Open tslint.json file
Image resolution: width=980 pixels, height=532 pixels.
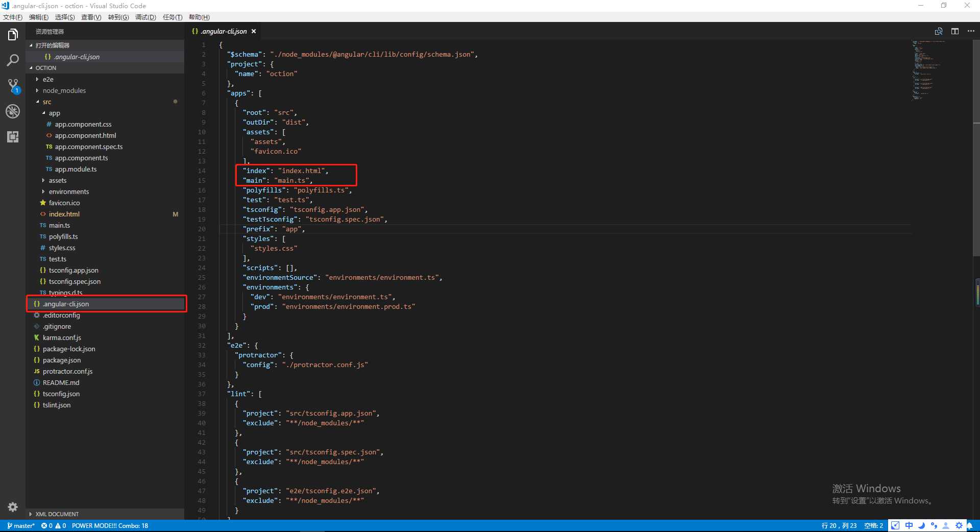click(105, 405)
